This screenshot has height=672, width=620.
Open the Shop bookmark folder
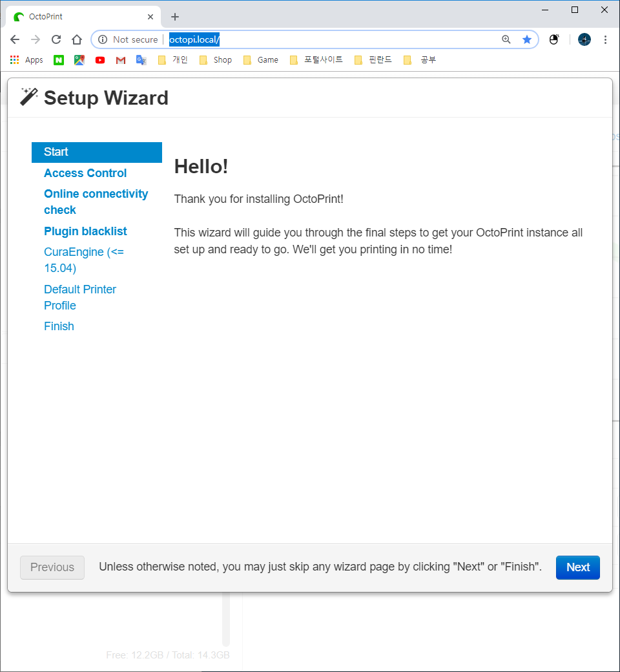click(216, 60)
